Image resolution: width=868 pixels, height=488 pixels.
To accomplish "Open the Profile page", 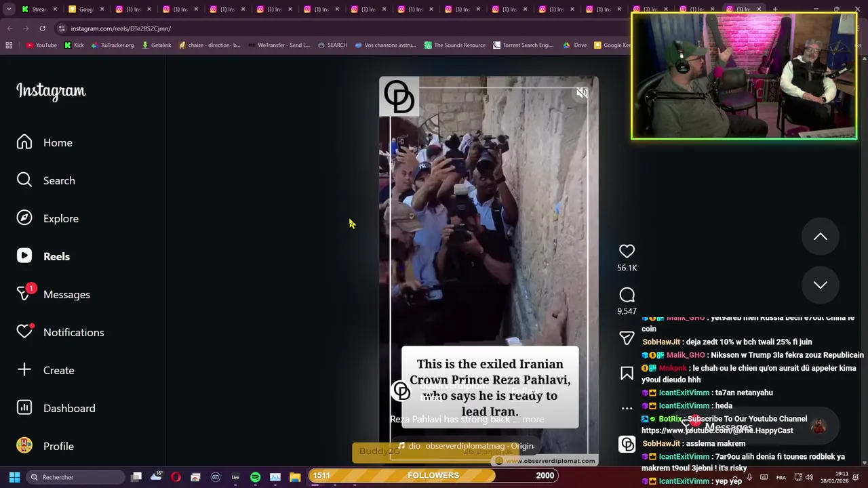I will [x=58, y=446].
